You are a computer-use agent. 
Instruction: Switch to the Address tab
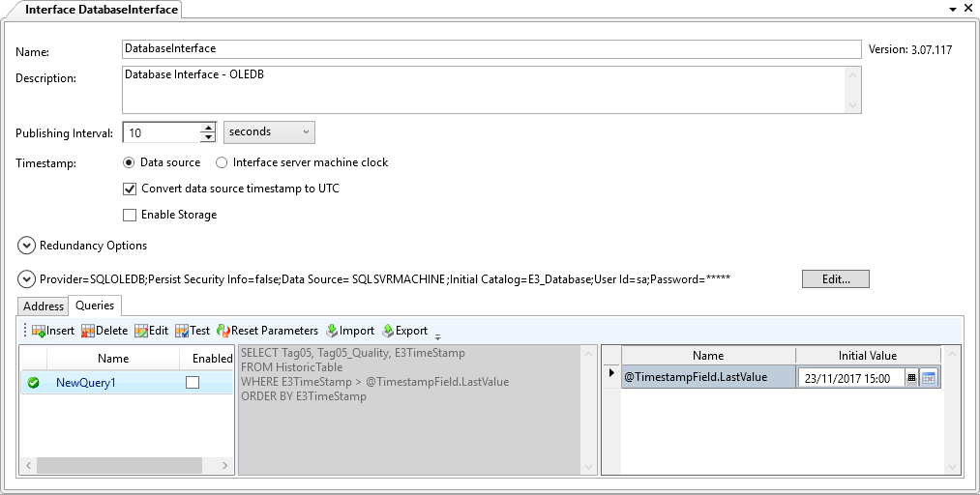[x=44, y=306]
